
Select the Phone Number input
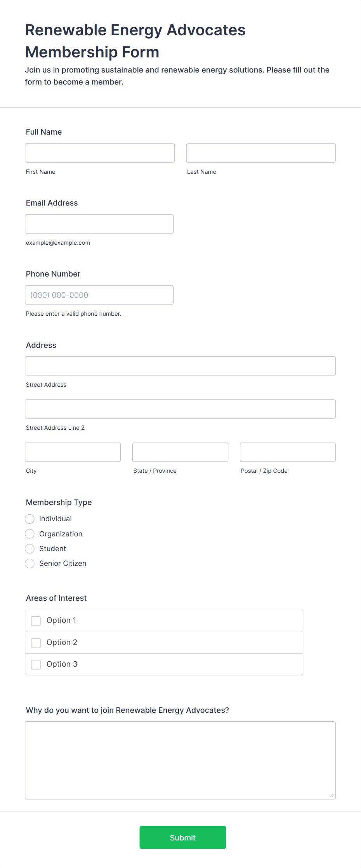pos(99,295)
